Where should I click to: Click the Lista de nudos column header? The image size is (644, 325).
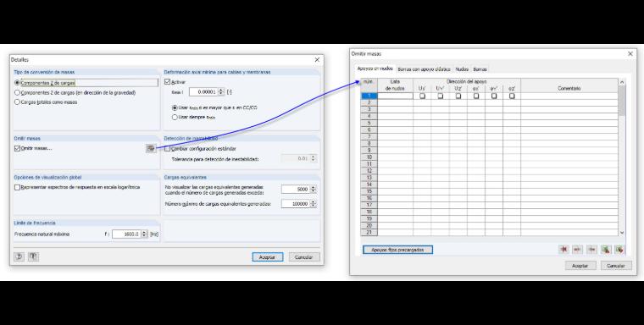point(395,85)
